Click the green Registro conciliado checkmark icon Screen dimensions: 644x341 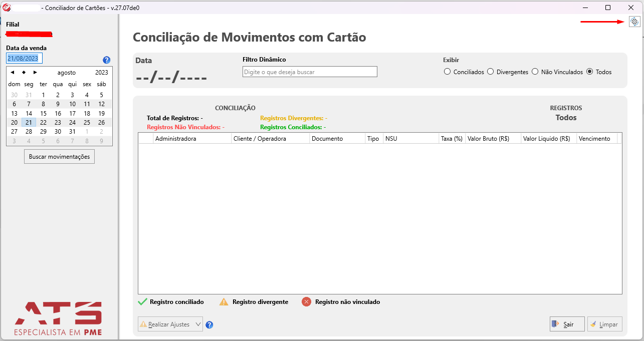(x=142, y=302)
